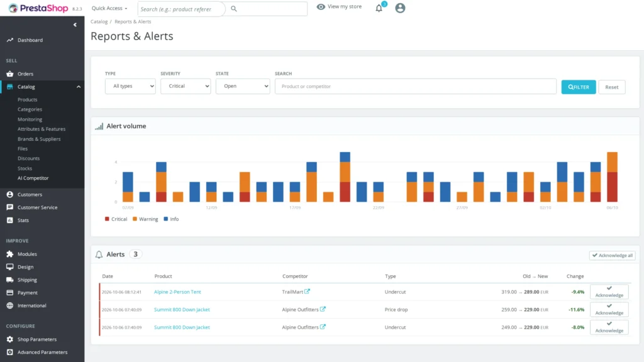The width and height of the screenshot is (644, 362).
Task: Click the Design monitor icon
Action: coord(10,266)
